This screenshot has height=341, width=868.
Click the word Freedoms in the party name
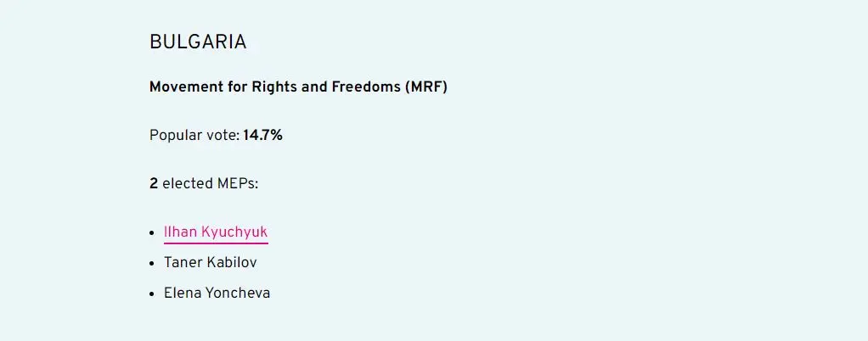(x=367, y=87)
